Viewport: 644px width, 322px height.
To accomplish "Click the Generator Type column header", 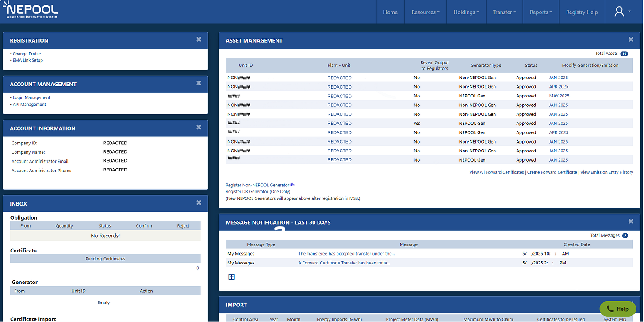I will [x=486, y=65].
